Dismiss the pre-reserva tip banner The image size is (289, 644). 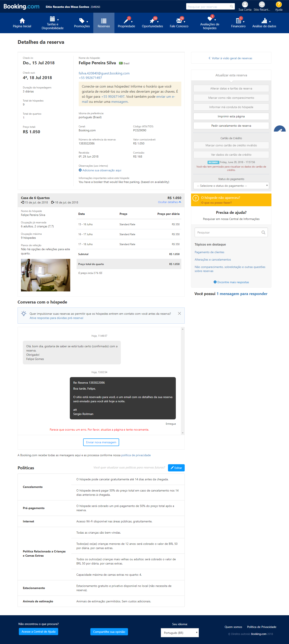tap(179, 313)
